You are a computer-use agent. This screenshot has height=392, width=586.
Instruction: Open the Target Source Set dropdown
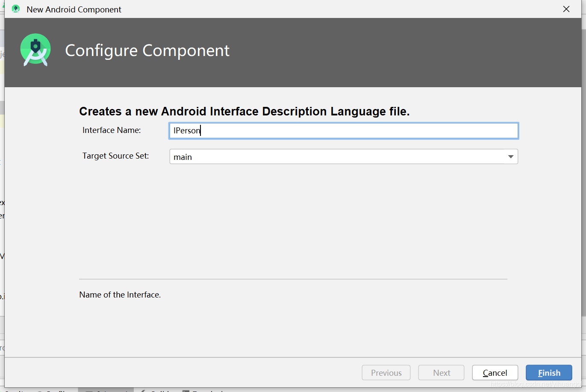343,156
